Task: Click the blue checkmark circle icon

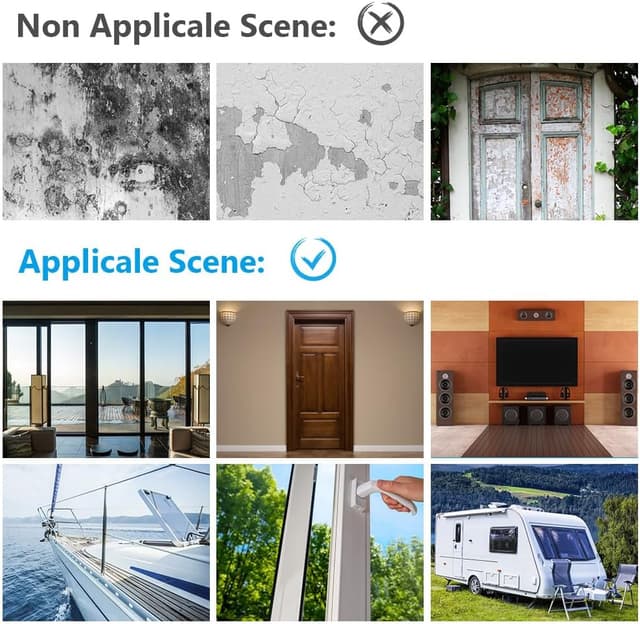Action: click(313, 260)
